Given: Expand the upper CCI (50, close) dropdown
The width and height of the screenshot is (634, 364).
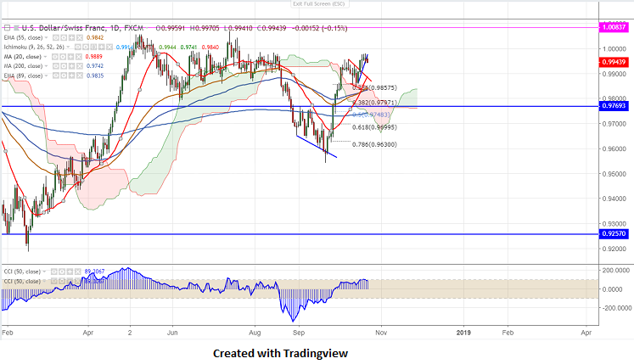Looking at the screenshot, I should coord(44,272).
